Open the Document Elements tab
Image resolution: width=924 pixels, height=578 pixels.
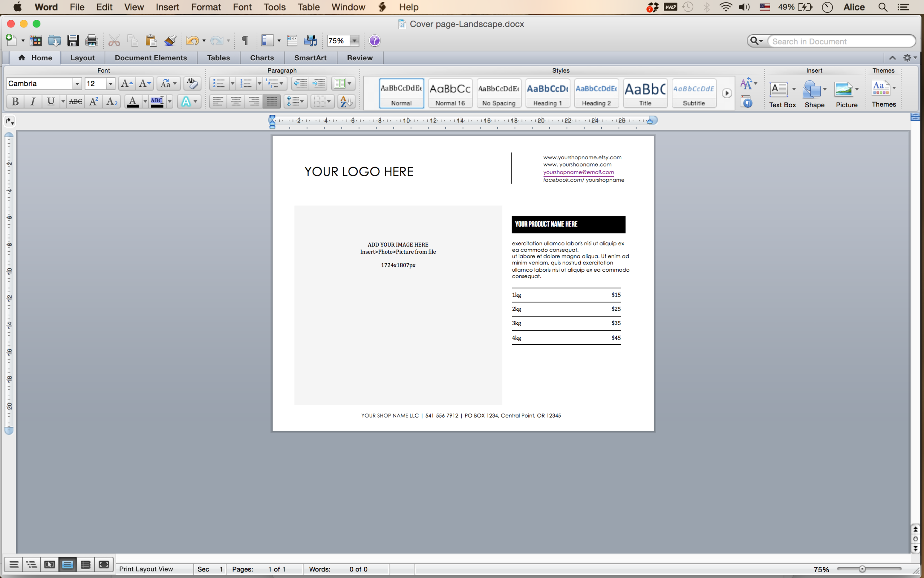click(x=151, y=58)
